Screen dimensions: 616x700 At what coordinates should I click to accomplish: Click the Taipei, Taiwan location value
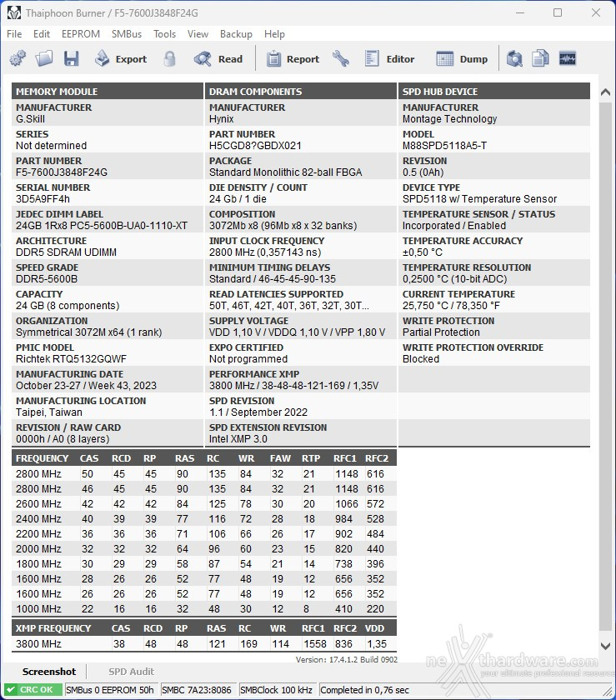(x=49, y=412)
